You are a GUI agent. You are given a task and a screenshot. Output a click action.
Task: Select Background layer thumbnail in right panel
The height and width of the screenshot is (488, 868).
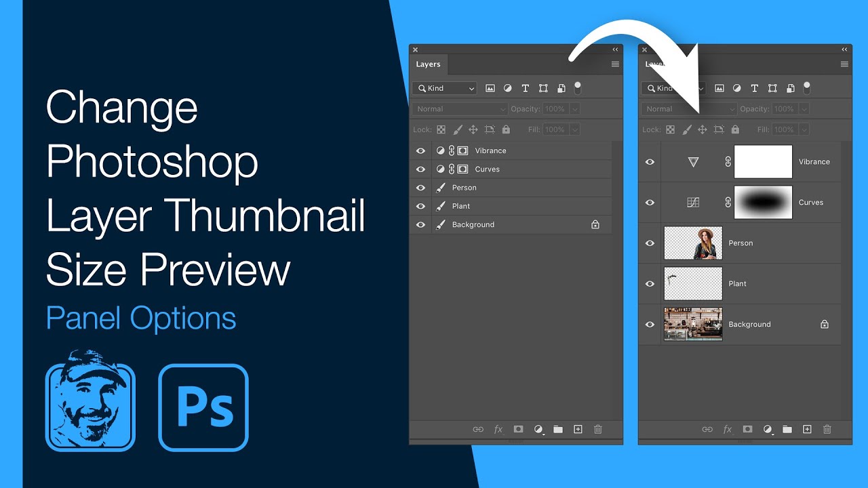point(693,325)
